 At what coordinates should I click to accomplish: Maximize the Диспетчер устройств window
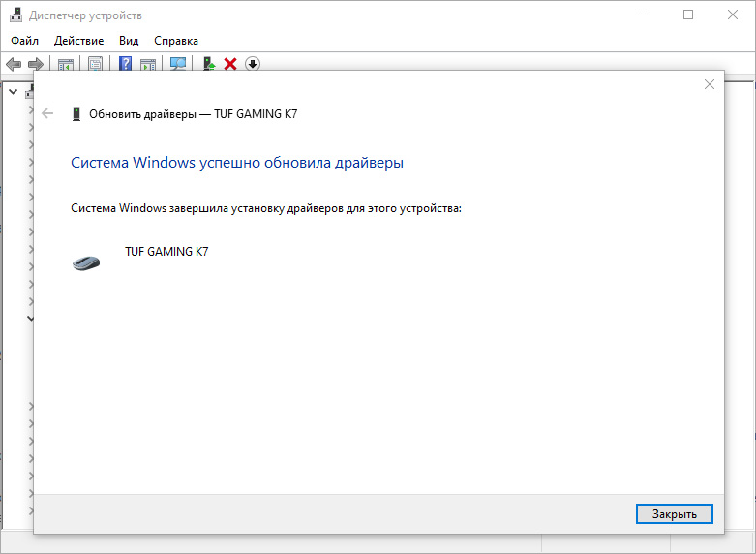688,15
